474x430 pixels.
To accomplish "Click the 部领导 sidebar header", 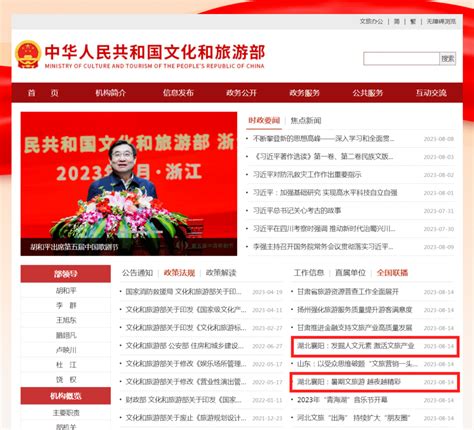I will (x=66, y=274).
